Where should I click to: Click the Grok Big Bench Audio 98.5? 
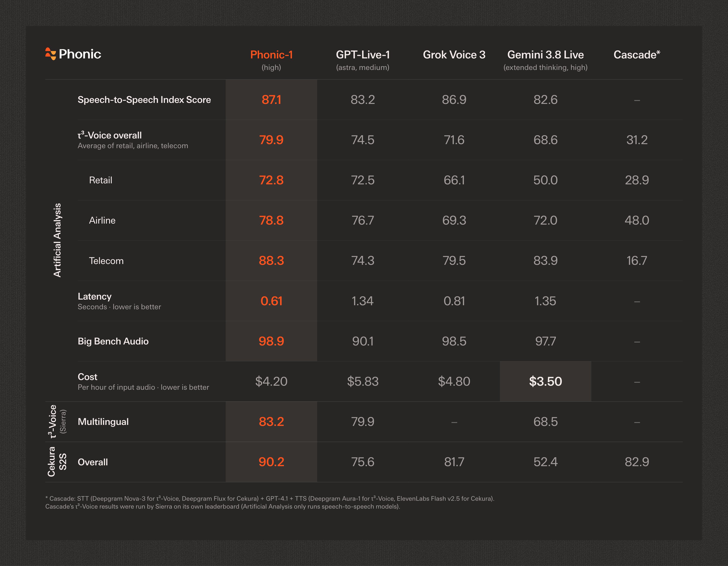click(x=454, y=341)
